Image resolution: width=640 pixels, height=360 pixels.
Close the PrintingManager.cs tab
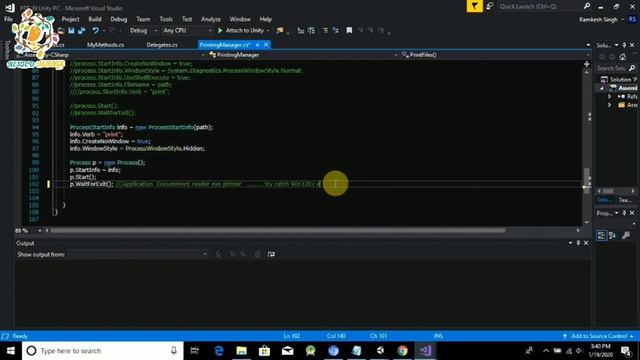[x=266, y=44]
